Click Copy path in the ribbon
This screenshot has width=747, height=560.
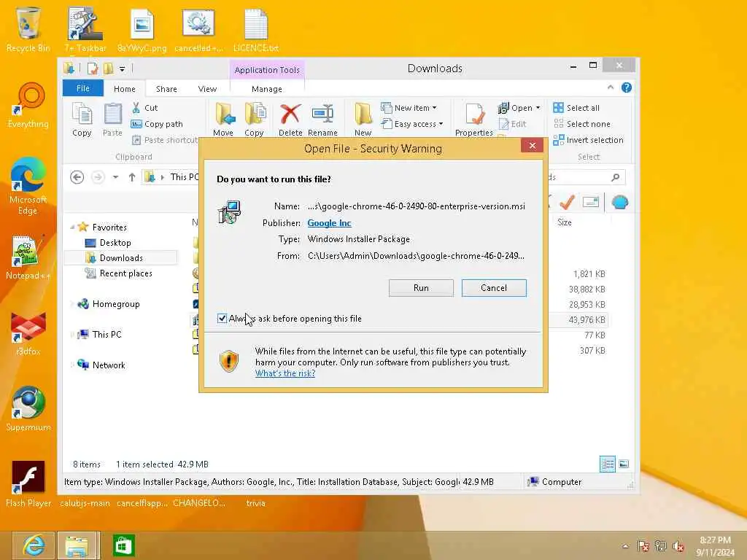pyautogui.click(x=157, y=124)
